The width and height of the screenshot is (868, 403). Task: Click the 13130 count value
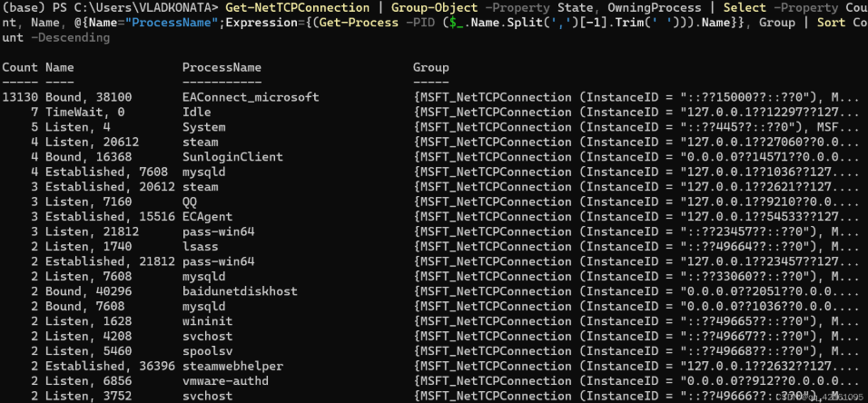[x=20, y=97]
